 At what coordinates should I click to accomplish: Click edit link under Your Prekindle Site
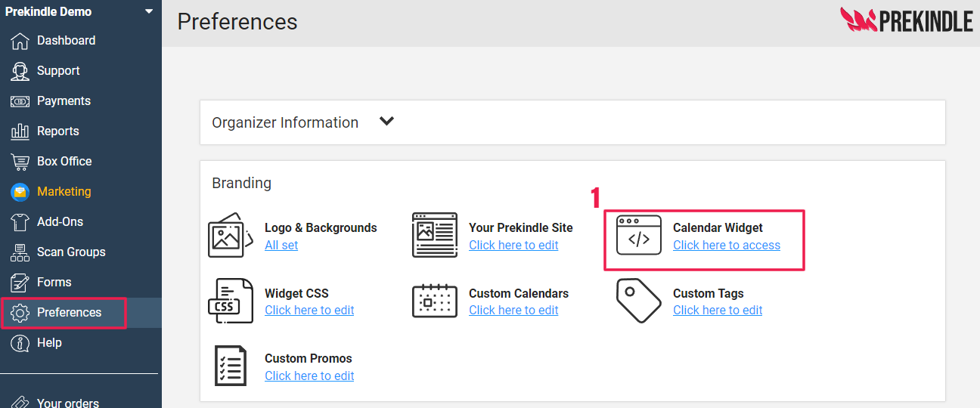coord(513,245)
